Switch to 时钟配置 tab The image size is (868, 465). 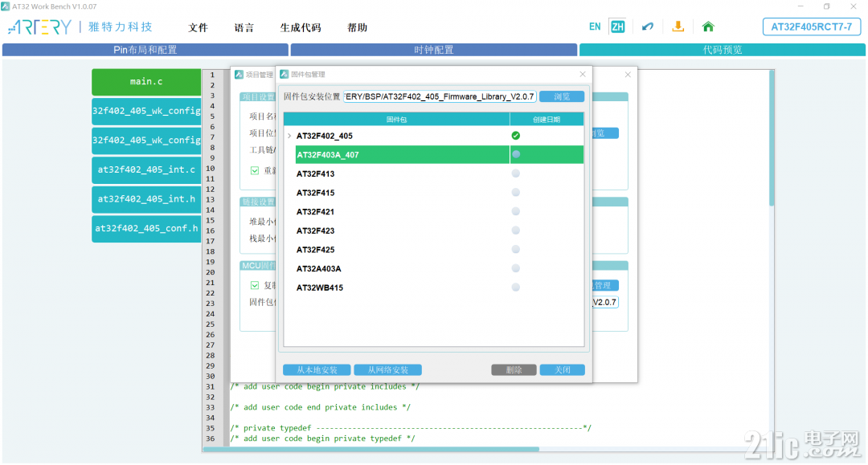[433, 50]
